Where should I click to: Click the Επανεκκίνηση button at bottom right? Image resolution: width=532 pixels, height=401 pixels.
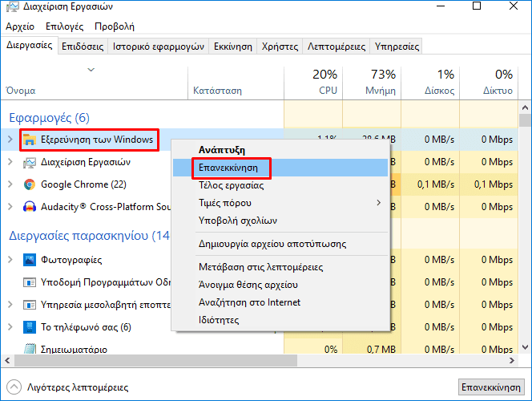tap(491, 387)
